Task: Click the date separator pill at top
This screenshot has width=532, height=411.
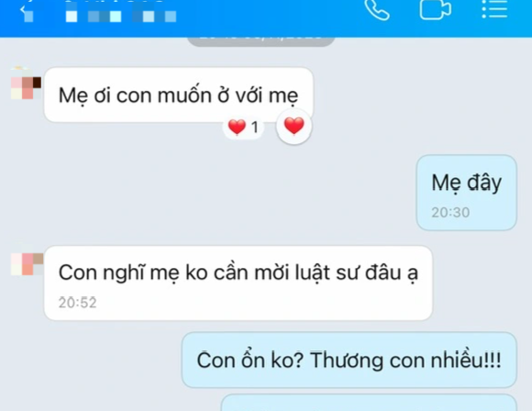Action: (x=260, y=40)
